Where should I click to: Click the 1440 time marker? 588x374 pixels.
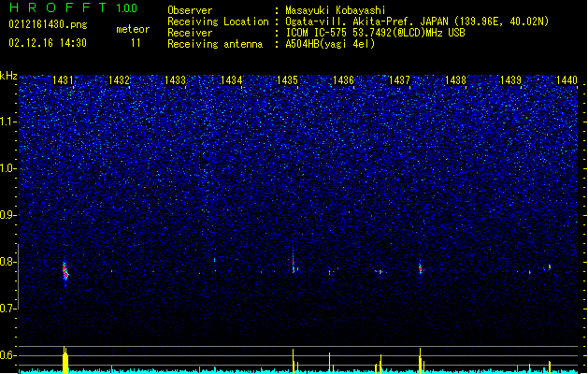pos(566,80)
